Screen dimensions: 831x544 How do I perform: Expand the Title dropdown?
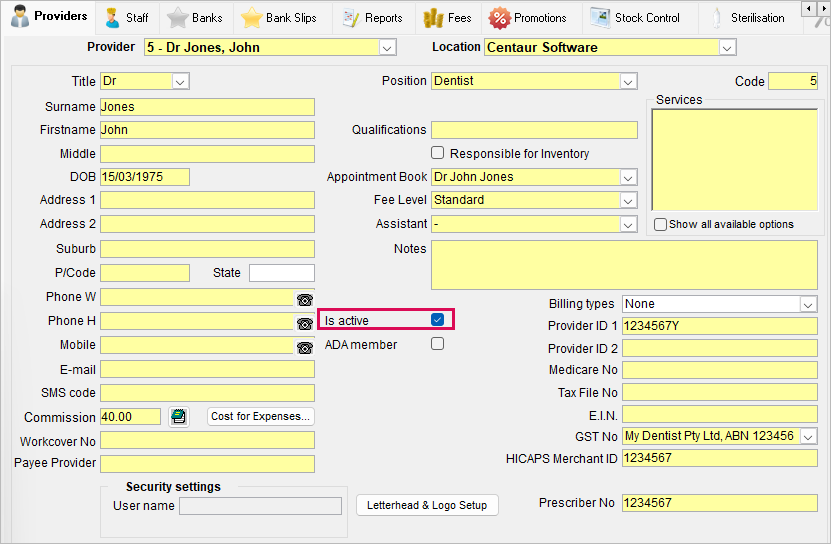pos(180,82)
